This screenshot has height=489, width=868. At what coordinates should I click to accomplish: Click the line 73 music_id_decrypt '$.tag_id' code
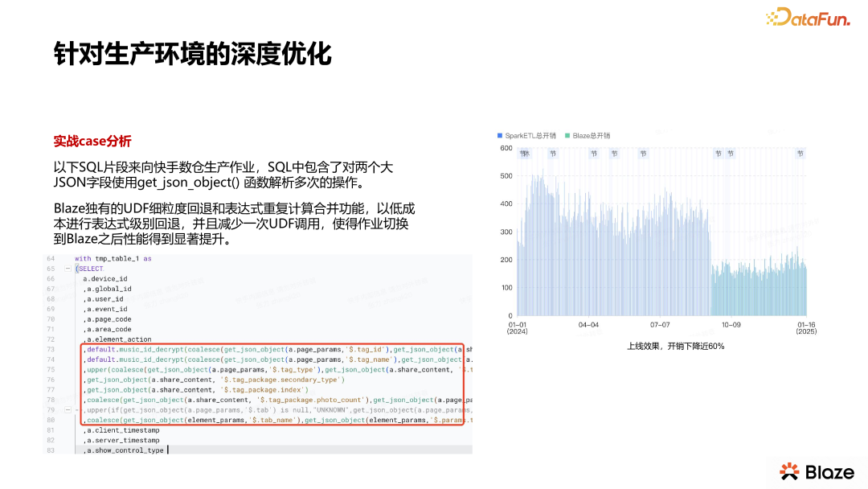pos(277,349)
